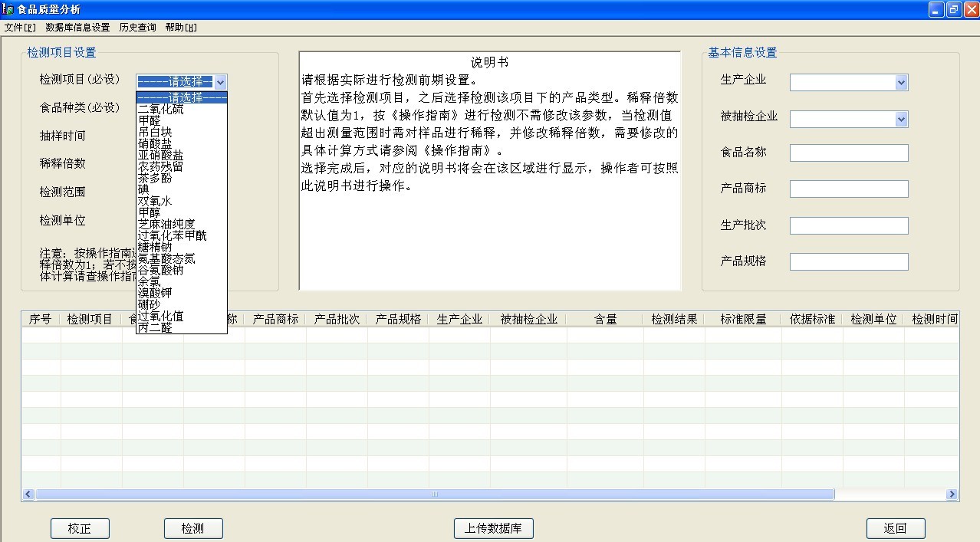Open the 文件 menu
Image resolution: width=980 pixels, height=542 pixels.
pos(20,28)
